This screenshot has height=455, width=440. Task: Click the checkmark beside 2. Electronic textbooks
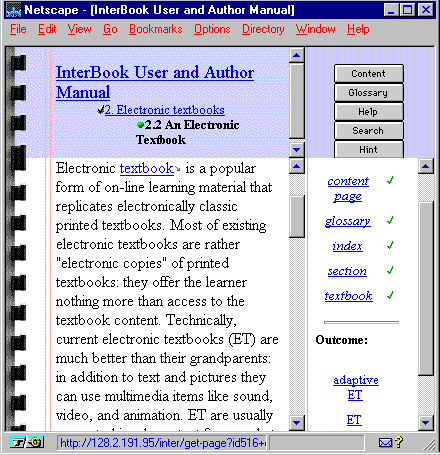pyautogui.click(x=101, y=110)
